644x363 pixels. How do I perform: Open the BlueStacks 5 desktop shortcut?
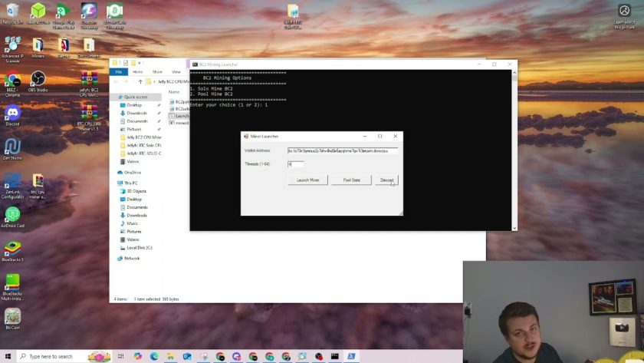point(12,249)
